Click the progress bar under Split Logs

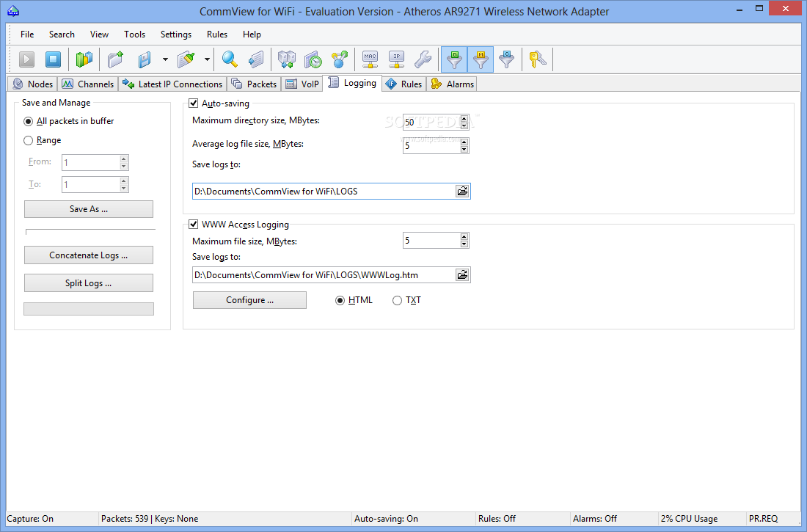pos(89,308)
